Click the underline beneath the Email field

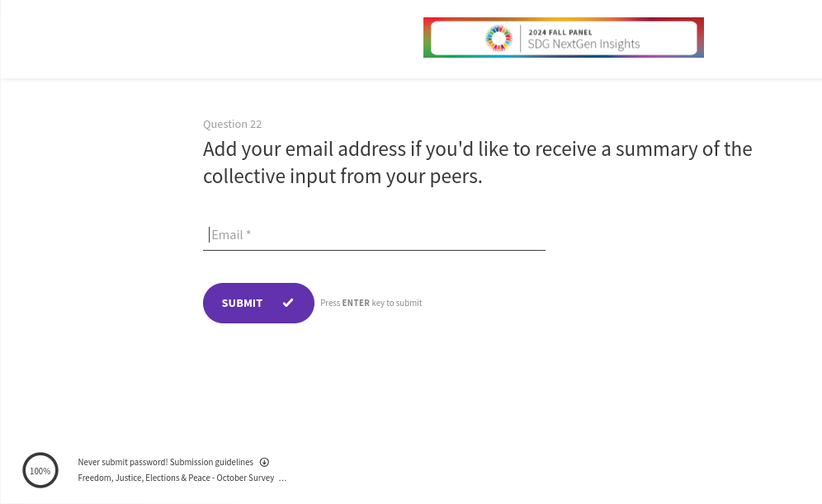374,249
